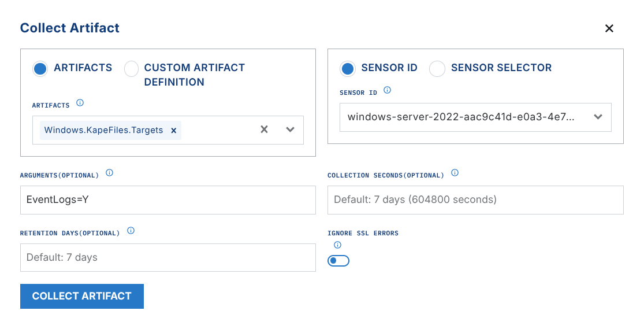Expand the artifacts dropdown chevron
644x329 pixels.
pos(291,130)
